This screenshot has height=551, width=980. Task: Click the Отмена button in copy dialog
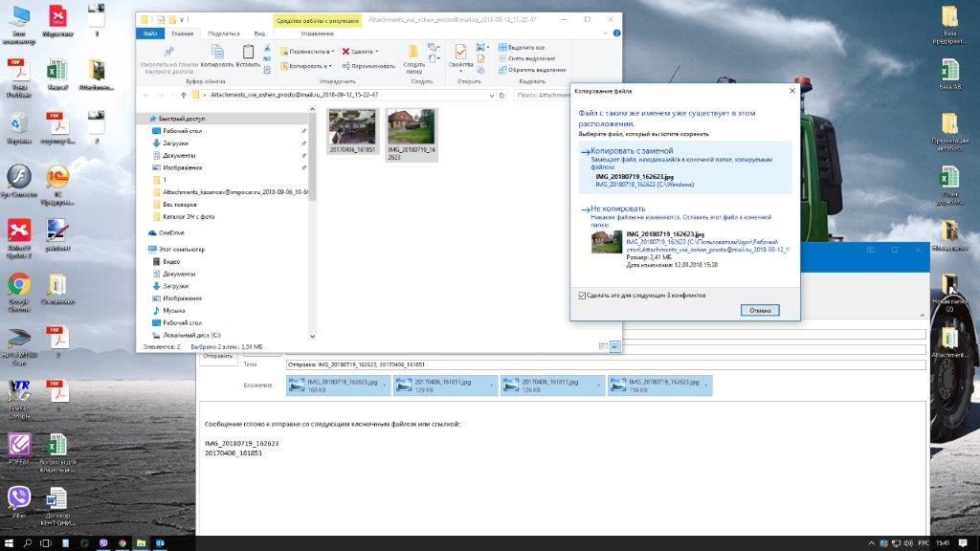tap(760, 311)
